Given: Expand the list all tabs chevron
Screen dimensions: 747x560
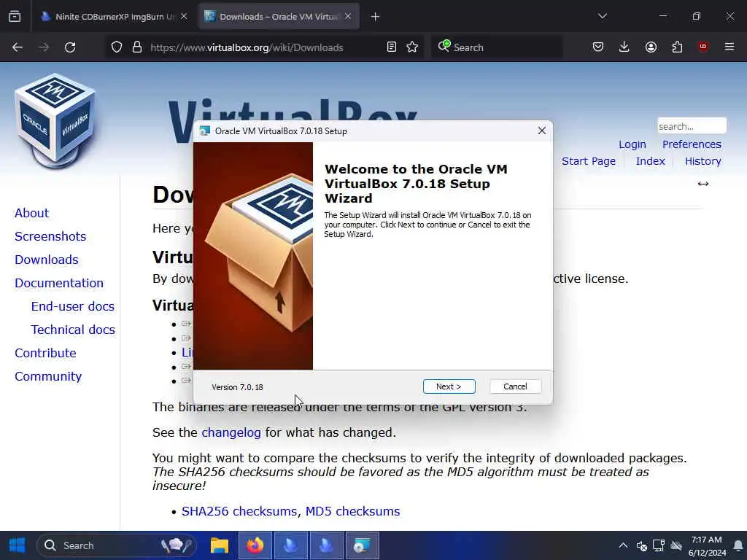Looking at the screenshot, I should [x=602, y=17].
